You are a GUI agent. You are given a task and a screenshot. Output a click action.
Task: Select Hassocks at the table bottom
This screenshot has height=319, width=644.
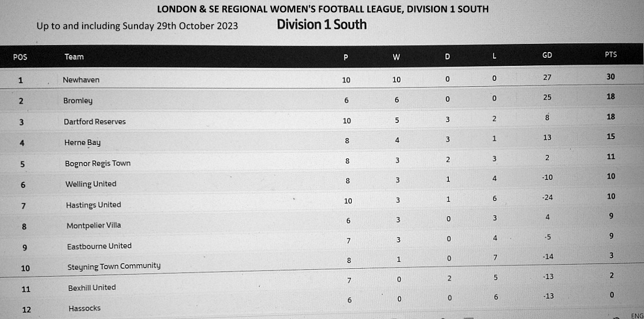(84, 309)
